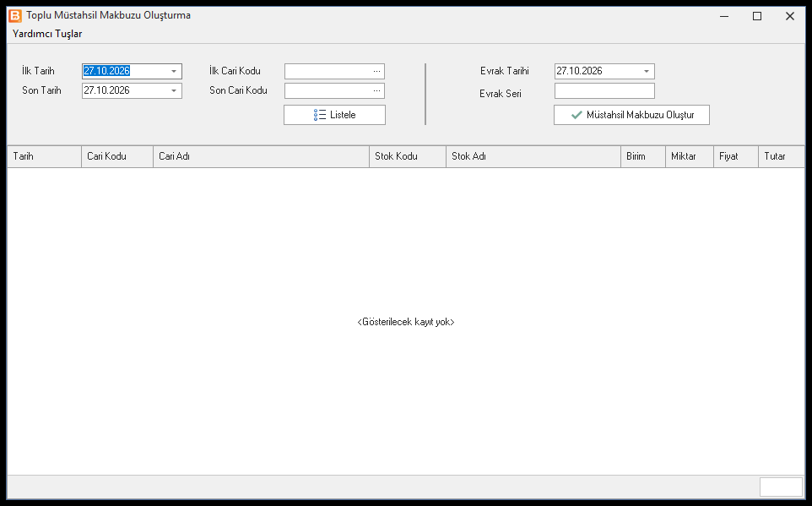This screenshot has width=812, height=506.
Task: Click the Evrak Tarihi date value
Action: tap(580, 71)
